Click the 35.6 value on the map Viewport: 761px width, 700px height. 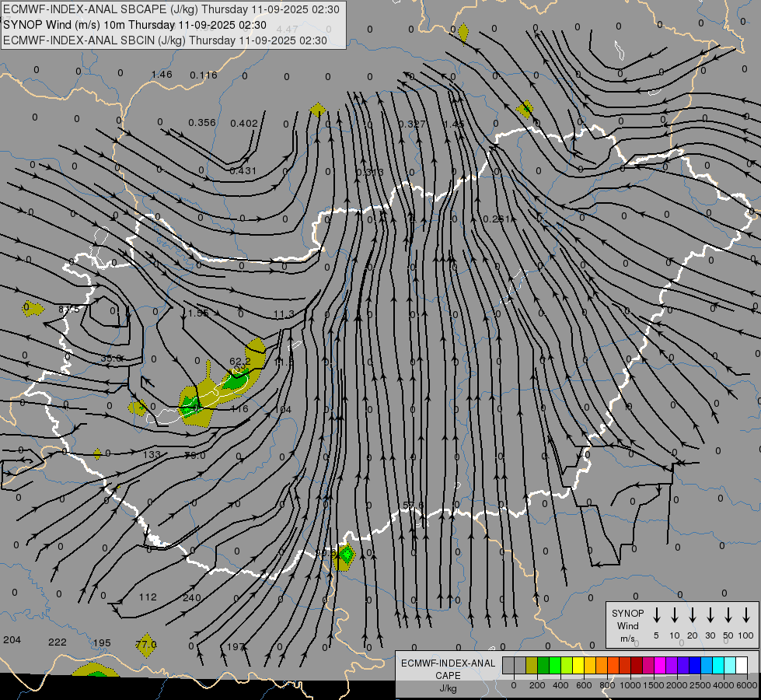point(112,359)
